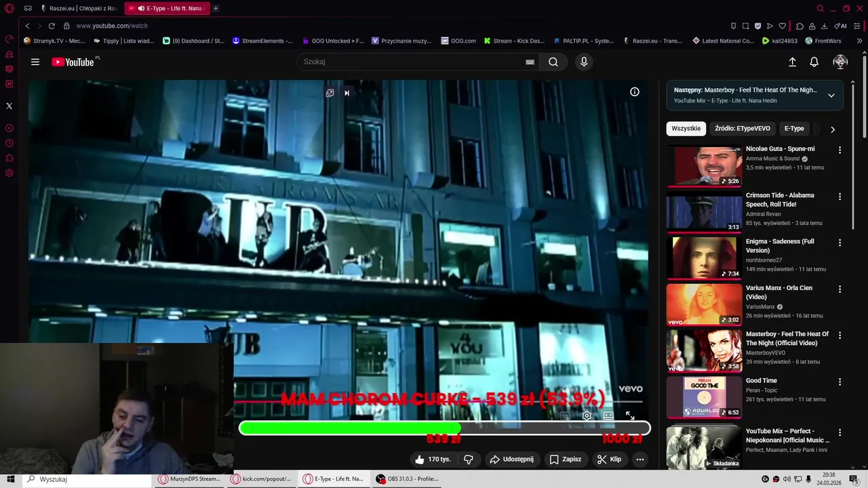Open FrontWars bookmark
This screenshot has height=488, width=868.
[x=823, y=41]
